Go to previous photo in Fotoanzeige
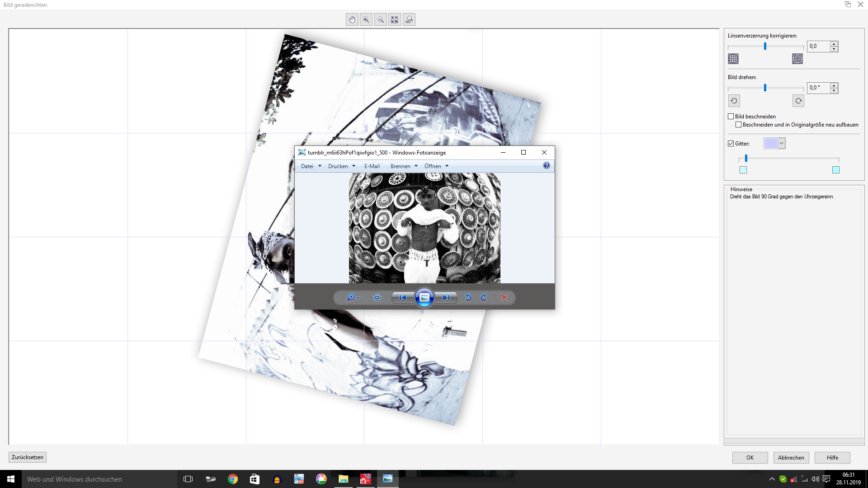Viewport: 868px width, 488px height. coord(402,297)
